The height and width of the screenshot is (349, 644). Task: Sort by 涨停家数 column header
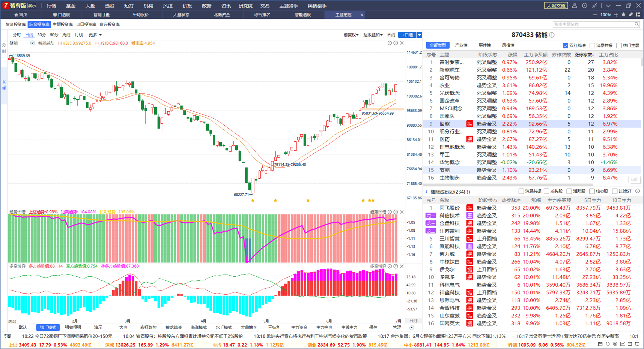tap(584, 55)
